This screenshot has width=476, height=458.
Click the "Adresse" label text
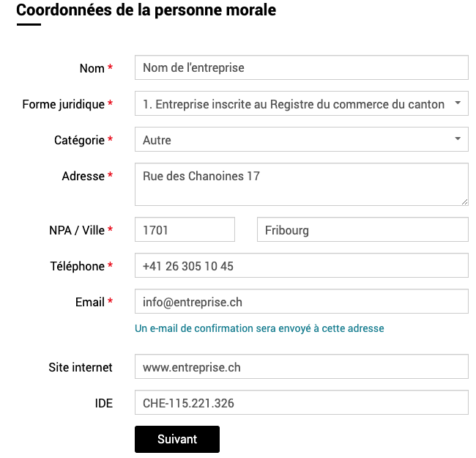(83, 176)
